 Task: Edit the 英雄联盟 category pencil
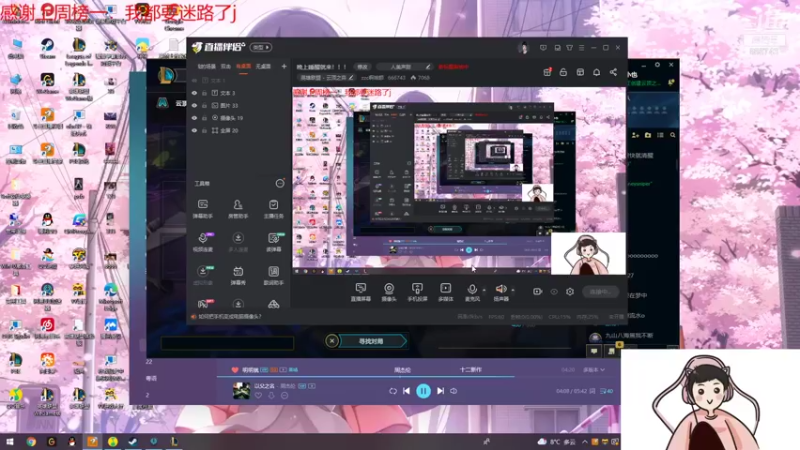[x=351, y=78]
